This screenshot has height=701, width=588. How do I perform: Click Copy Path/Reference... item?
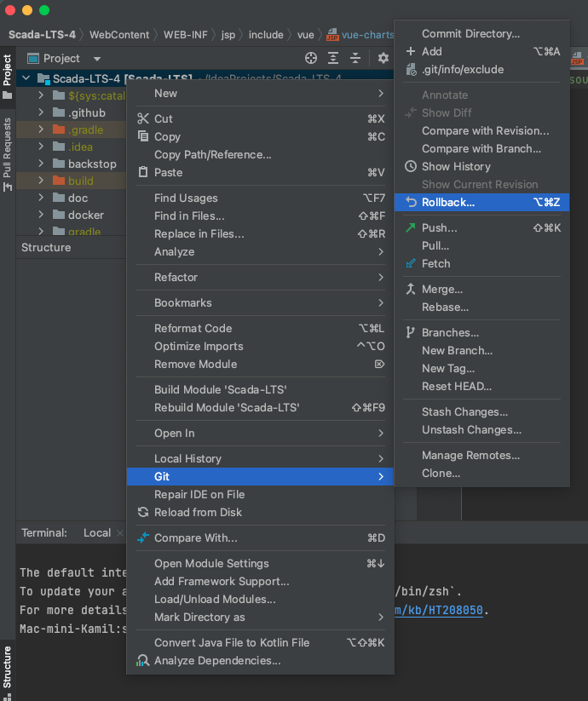coord(260,155)
